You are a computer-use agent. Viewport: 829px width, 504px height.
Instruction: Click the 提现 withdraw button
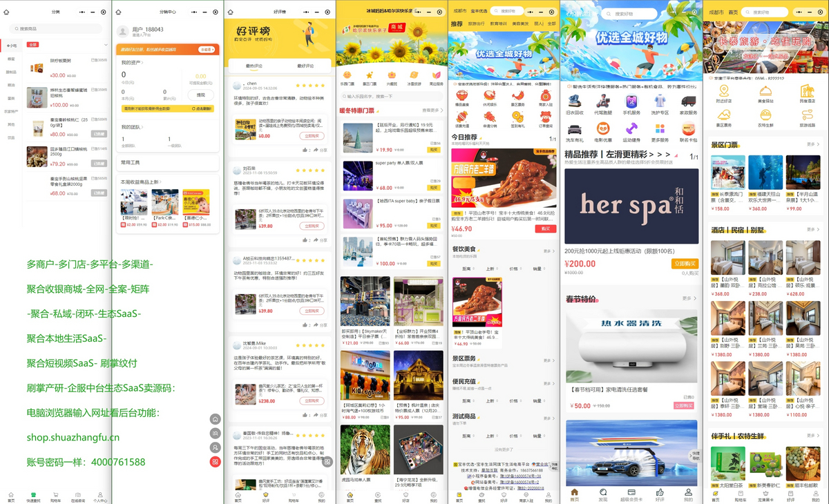[x=201, y=95]
